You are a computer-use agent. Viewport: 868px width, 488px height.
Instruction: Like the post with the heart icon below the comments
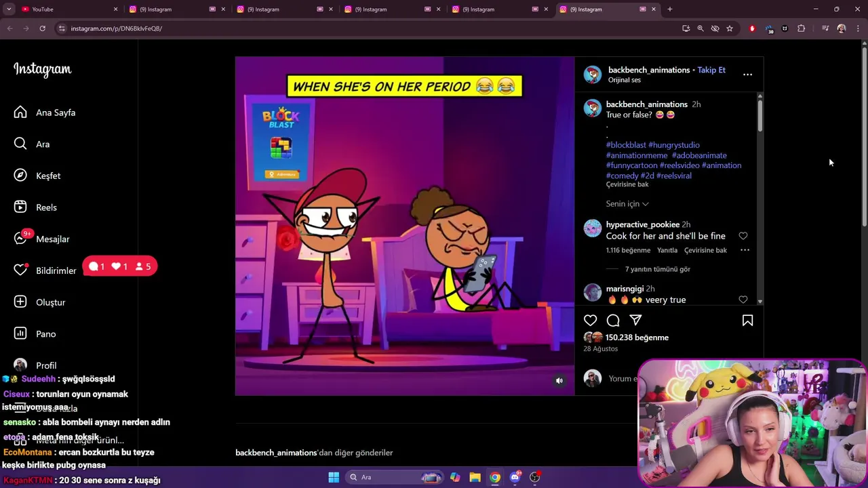tap(591, 321)
